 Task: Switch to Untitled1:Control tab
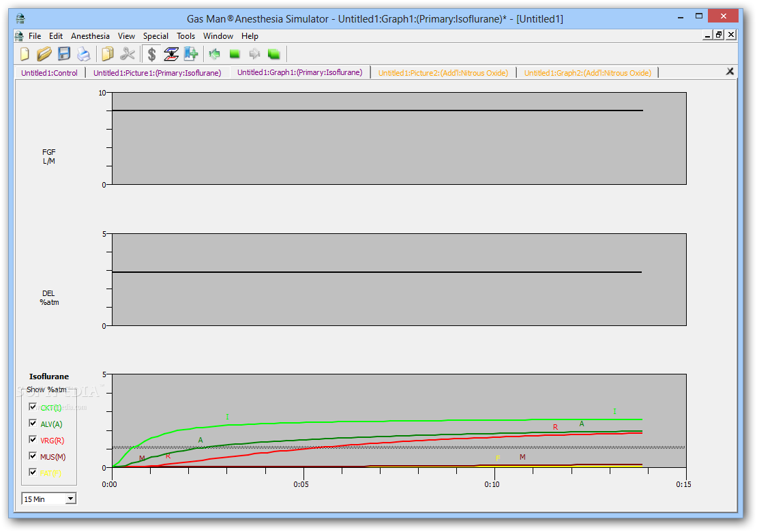pyautogui.click(x=49, y=73)
